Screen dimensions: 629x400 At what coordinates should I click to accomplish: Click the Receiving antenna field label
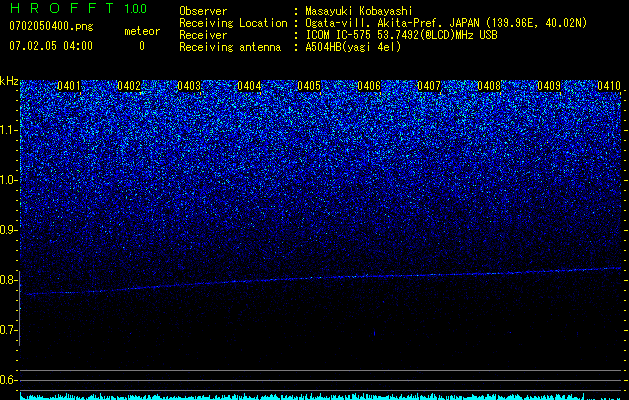[230, 47]
